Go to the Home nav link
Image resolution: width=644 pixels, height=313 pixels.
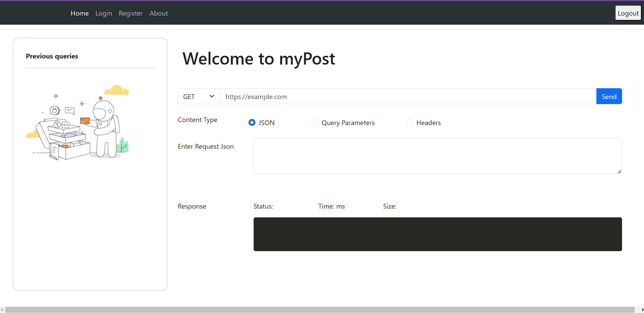point(80,13)
